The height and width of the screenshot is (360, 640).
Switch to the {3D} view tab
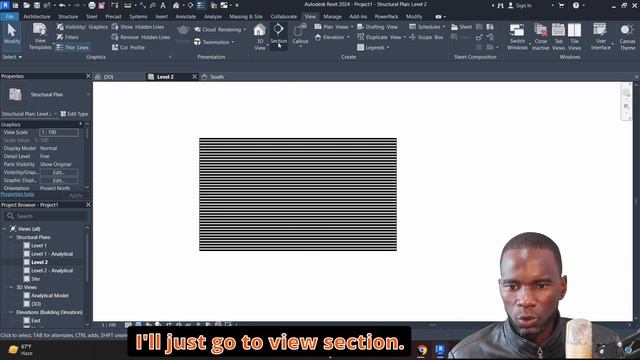[x=108, y=77]
